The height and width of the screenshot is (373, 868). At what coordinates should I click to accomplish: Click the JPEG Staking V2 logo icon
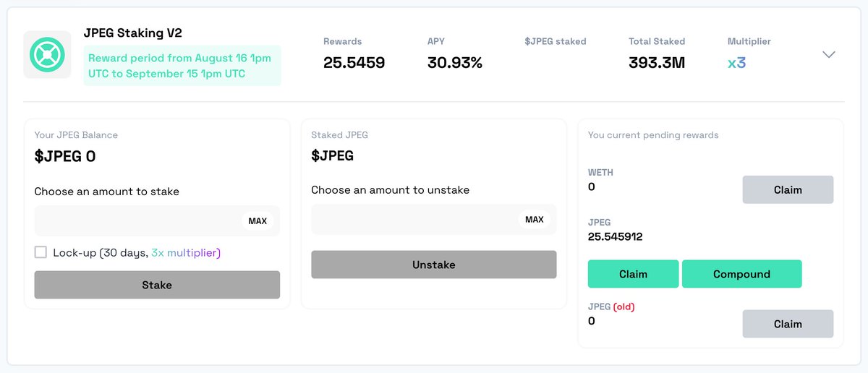(x=47, y=54)
